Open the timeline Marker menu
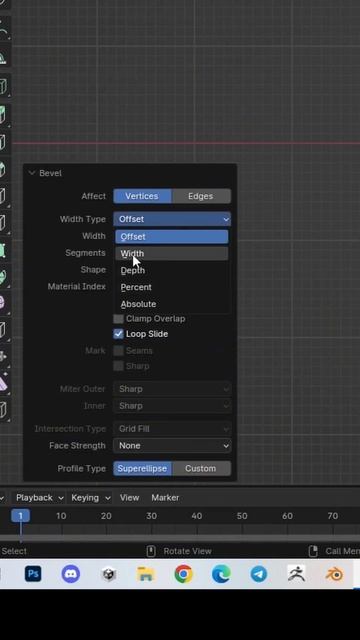 coord(165,498)
